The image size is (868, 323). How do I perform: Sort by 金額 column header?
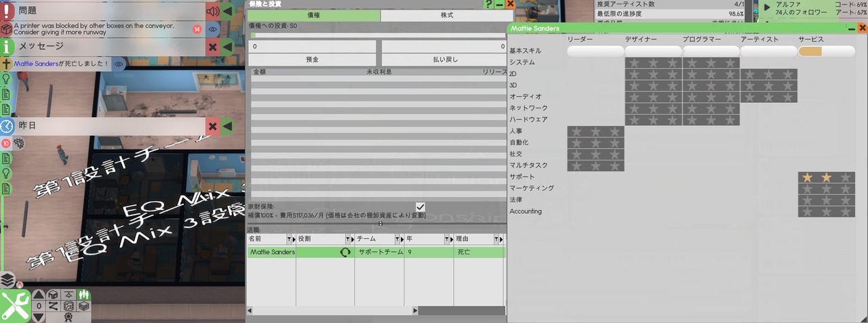pos(260,71)
